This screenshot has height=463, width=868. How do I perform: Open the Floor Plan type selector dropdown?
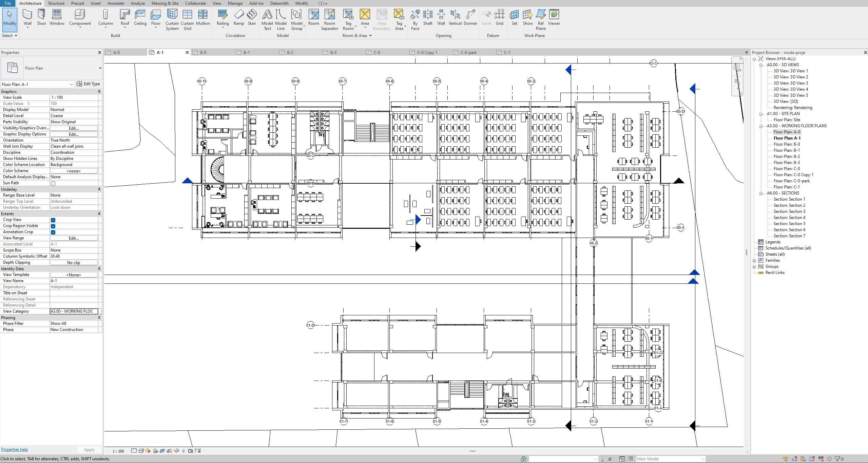100,68
